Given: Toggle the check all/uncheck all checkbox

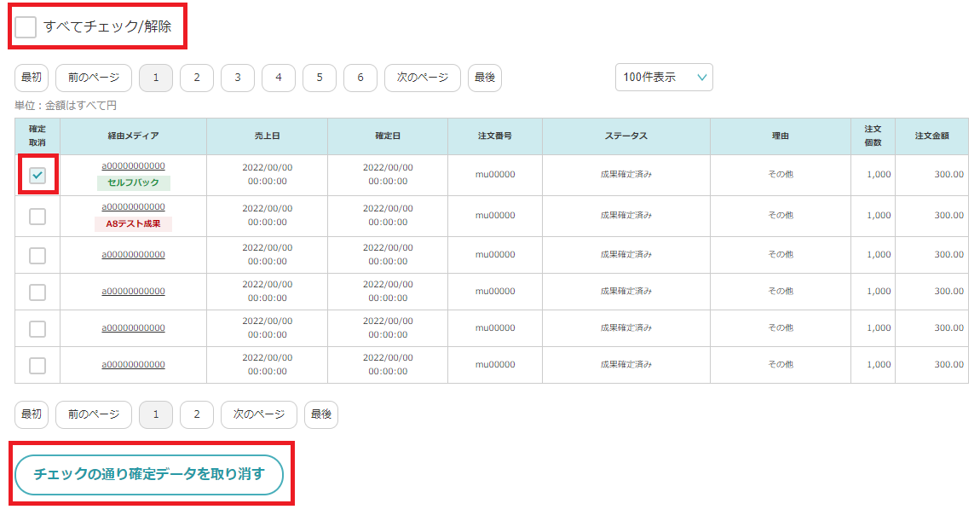Looking at the screenshot, I should (x=26, y=27).
